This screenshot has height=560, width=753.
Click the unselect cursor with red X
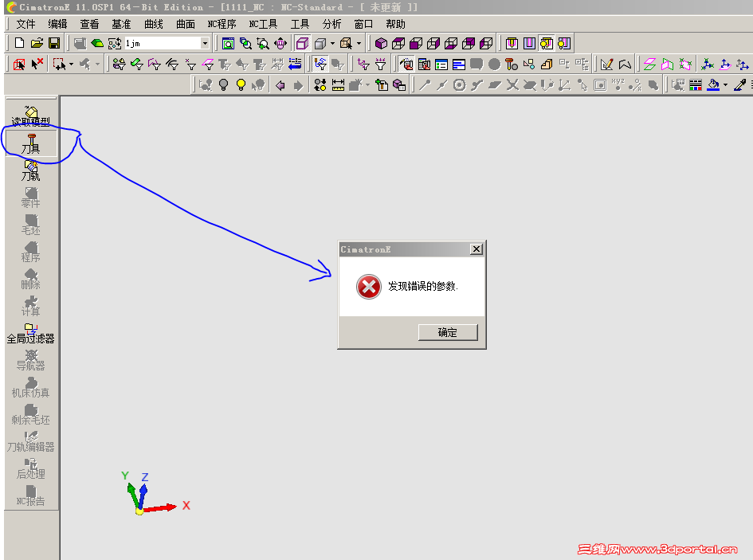pos(37,64)
